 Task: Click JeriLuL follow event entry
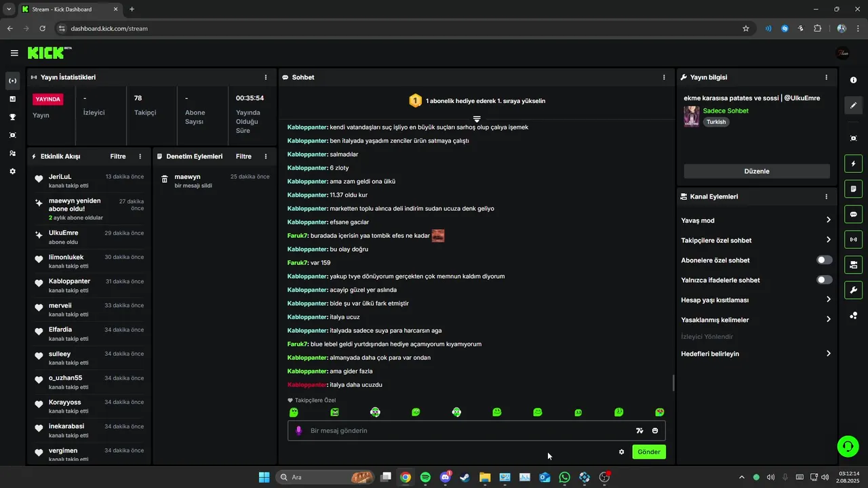tap(88, 181)
